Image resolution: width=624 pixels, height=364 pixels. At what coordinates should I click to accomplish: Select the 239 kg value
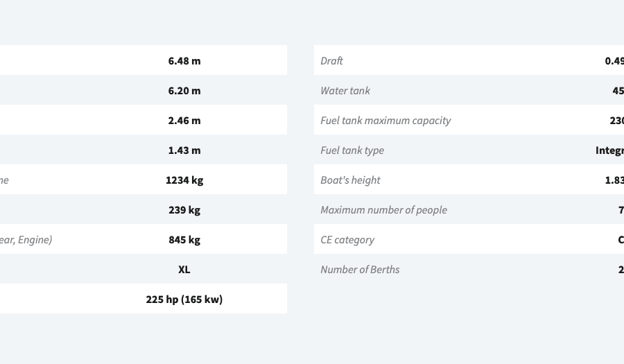point(184,210)
